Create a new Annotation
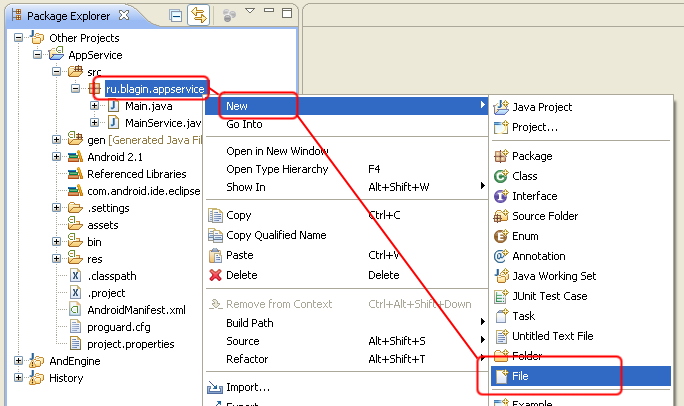 coord(581,256)
